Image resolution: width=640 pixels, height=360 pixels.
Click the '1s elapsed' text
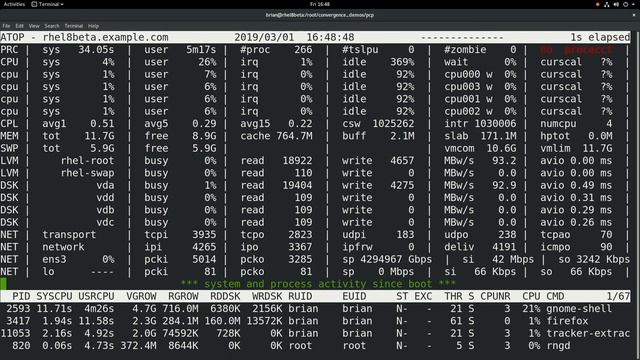(x=600, y=37)
